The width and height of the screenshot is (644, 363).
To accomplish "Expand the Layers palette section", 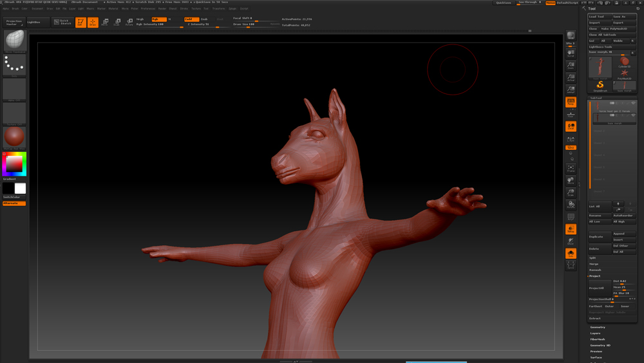I will (x=596, y=333).
